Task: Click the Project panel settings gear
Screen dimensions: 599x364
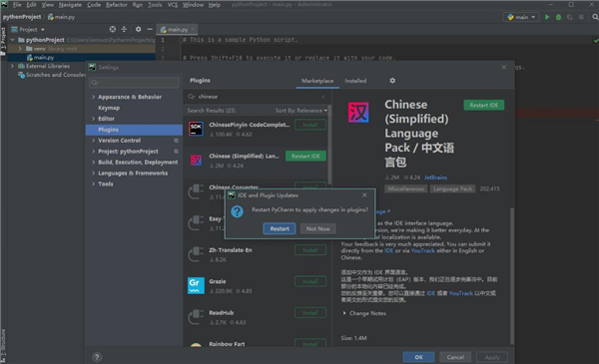Action: (138, 29)
